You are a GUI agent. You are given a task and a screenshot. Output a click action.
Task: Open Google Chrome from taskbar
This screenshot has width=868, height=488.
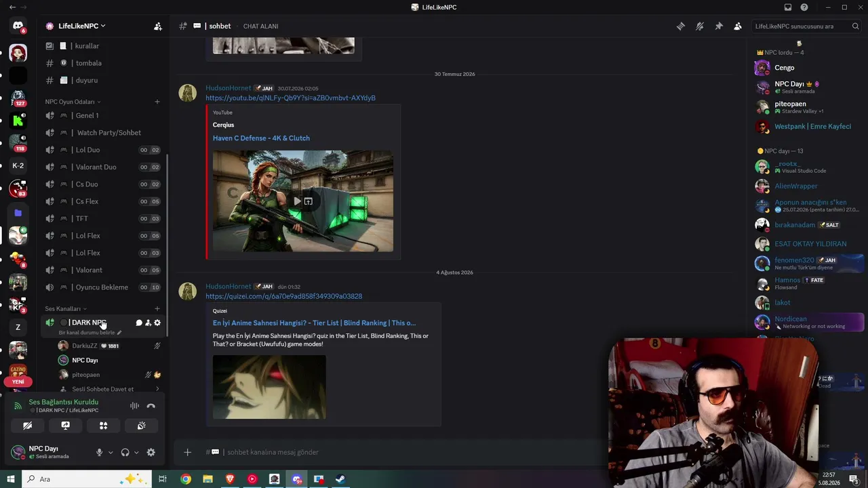pyautogui.click(x=186, y=479)
